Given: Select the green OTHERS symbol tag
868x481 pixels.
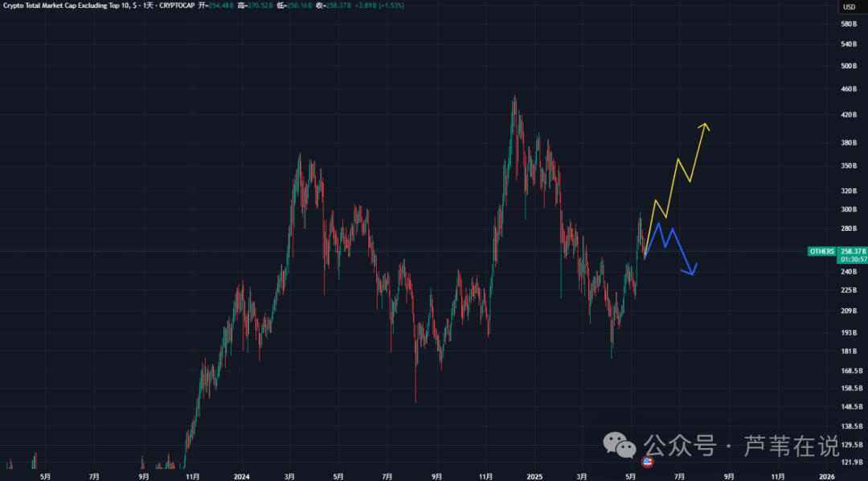Looking at the screenshot, I should tap(822, 252).
